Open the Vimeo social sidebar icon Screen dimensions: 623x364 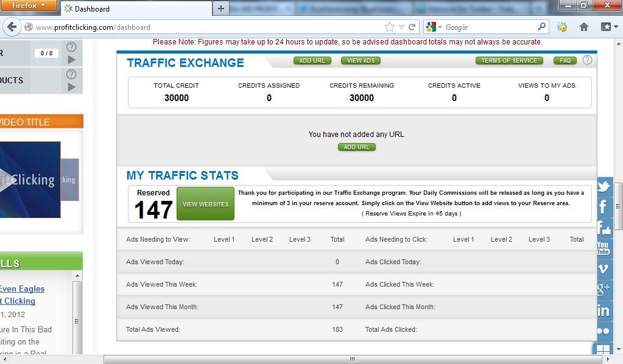(603, 268)
